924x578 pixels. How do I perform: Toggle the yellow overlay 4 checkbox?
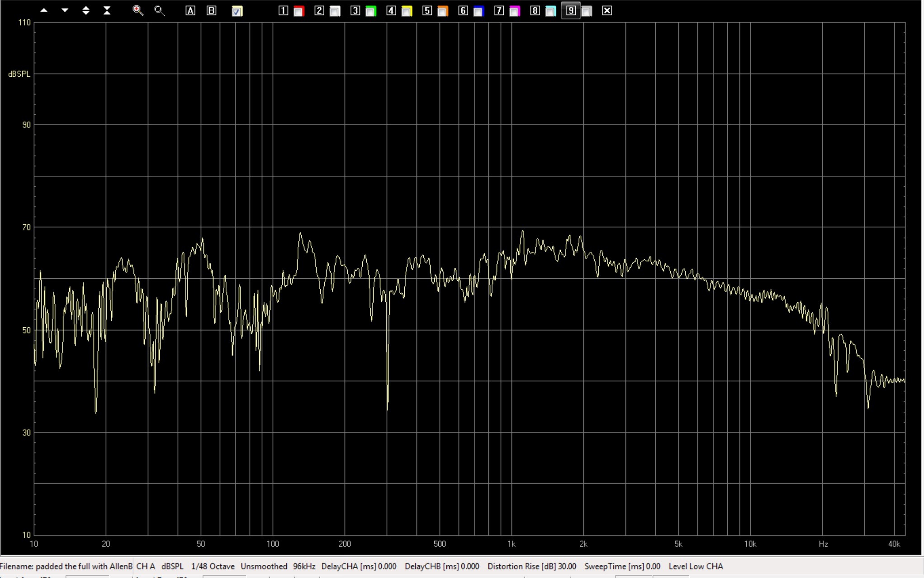407,11
